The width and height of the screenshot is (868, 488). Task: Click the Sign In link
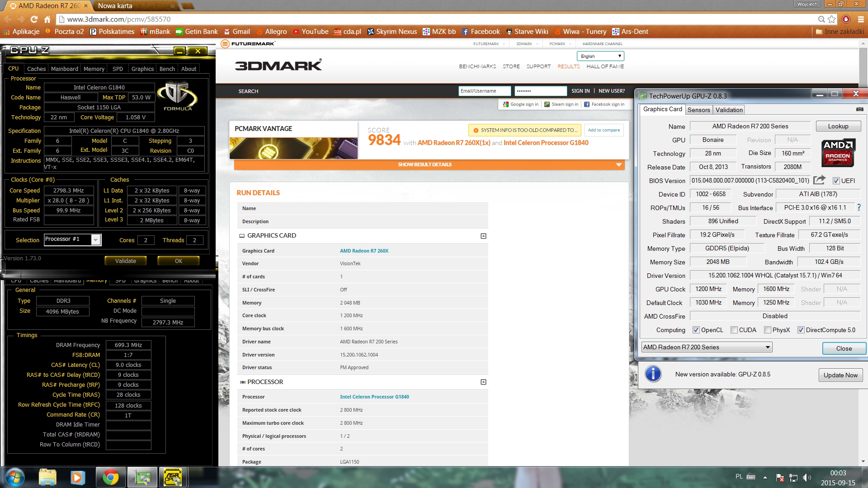pos(580,91)
